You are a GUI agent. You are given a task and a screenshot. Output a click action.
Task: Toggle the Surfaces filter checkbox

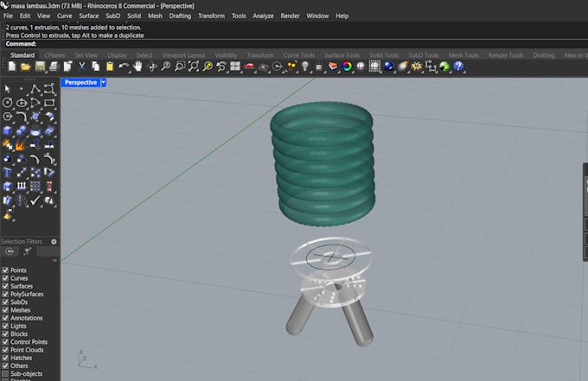point(5,286)
